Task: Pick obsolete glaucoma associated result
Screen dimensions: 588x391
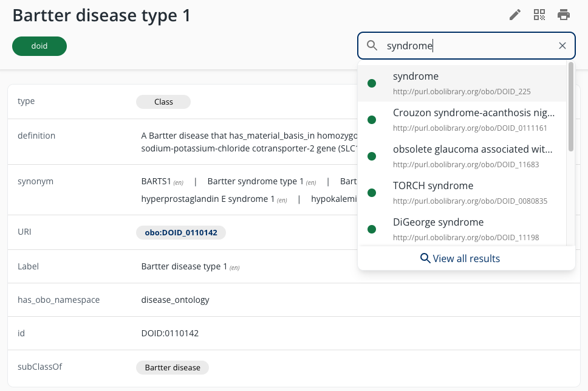Action: pos(473,156)
